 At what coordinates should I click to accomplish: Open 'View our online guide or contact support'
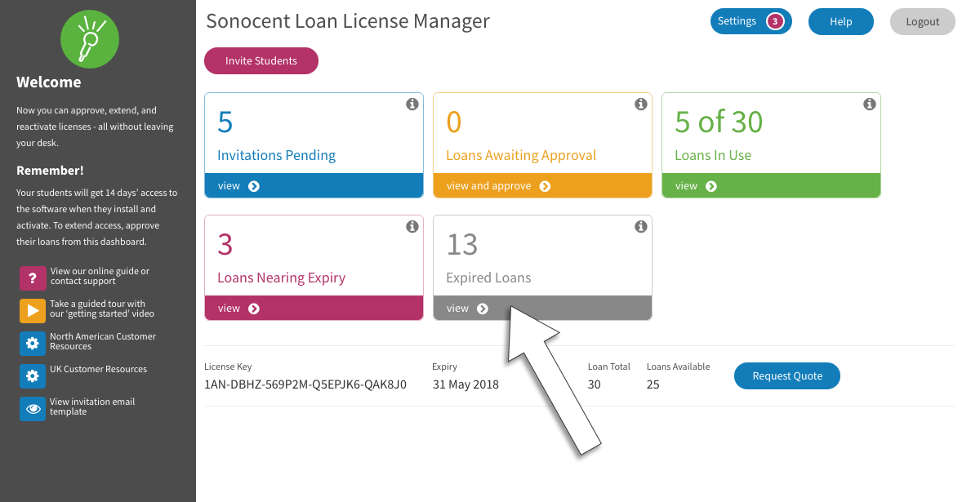click(100, 277)
